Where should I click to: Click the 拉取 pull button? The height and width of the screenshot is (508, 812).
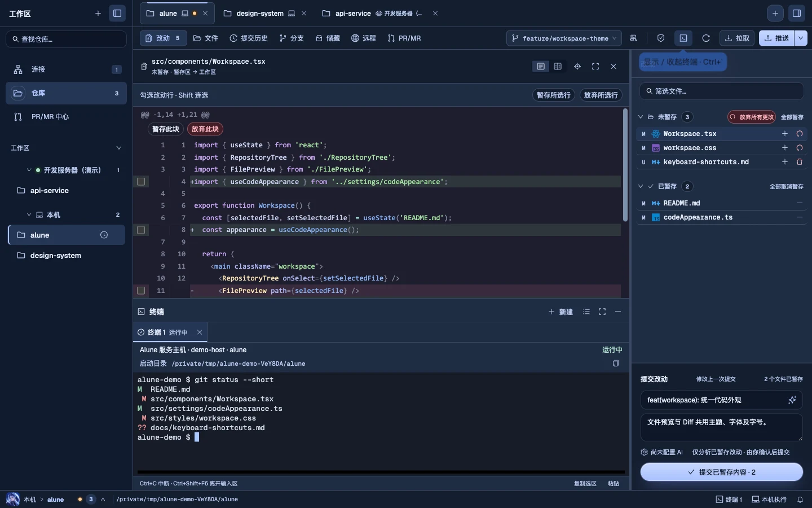(737, 38)
